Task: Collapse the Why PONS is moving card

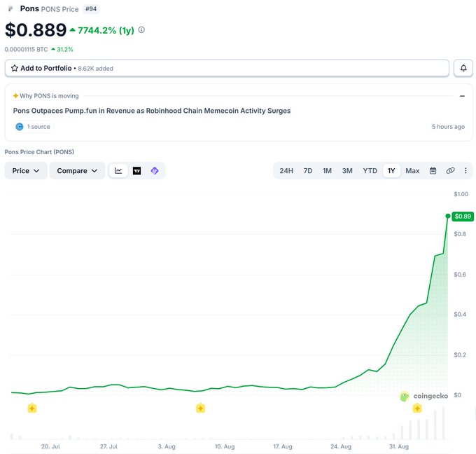Action: tap(462, 96)
